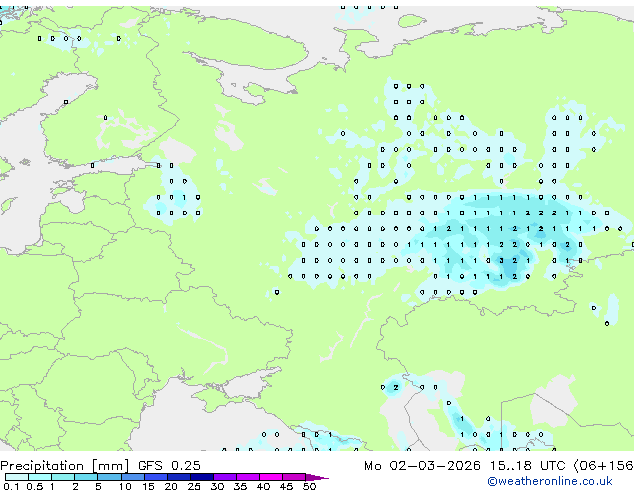Click the 0.5–1 mm legend color swatch
This screenshot has width=634, height=490.
point(40,477)
